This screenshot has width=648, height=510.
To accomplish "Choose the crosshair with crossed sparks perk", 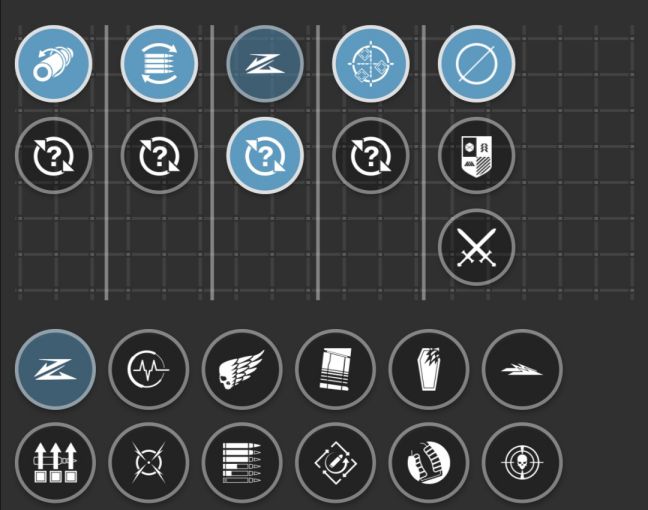I will point(149,462).
